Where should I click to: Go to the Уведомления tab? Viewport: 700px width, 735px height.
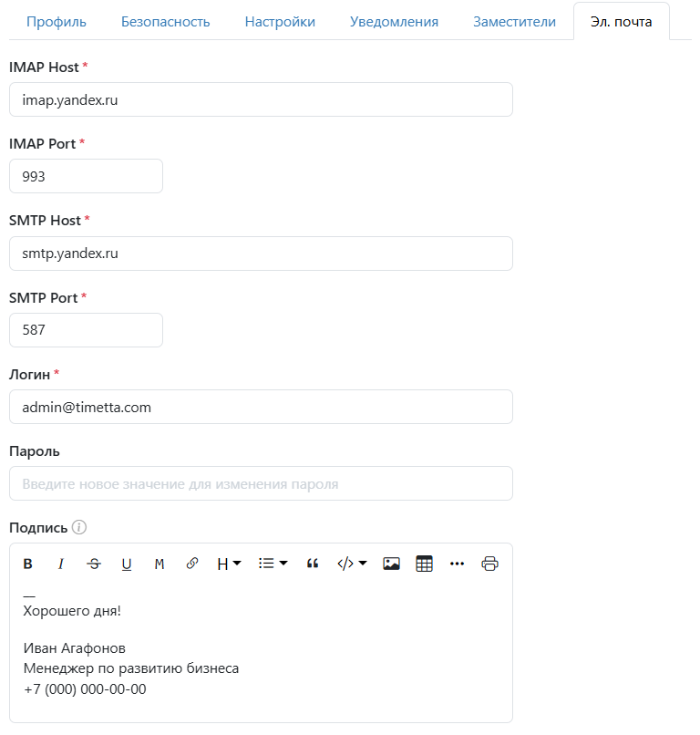394,22
